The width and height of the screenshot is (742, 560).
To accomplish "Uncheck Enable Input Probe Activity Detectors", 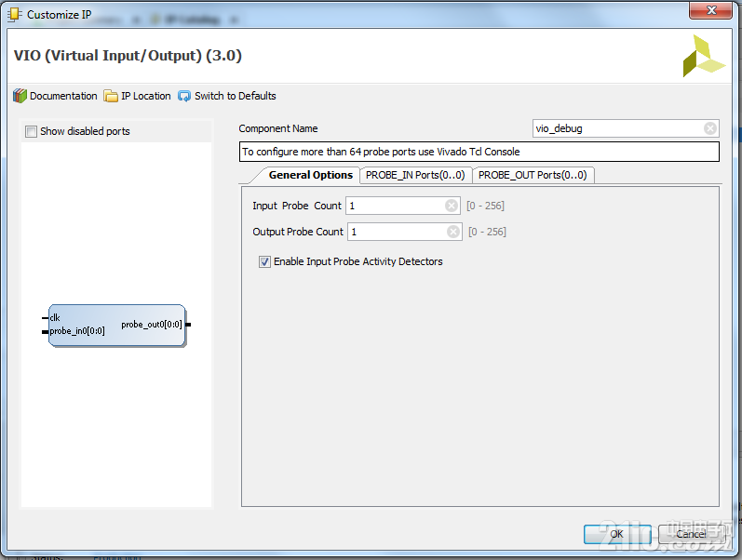I will (264, 261).
